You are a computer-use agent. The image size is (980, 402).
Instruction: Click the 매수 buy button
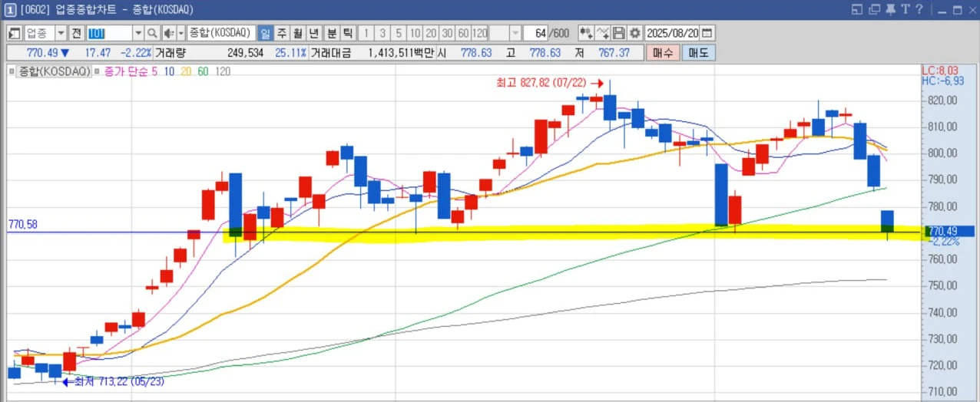coord(663,53)
